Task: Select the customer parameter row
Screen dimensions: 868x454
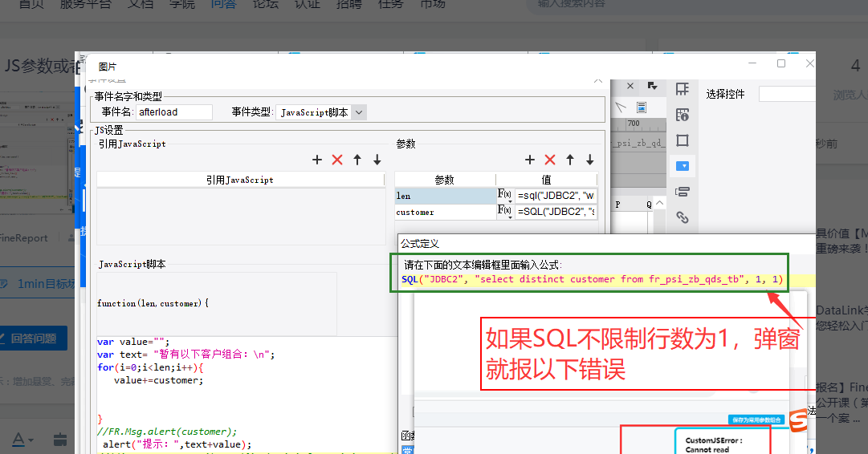Action: click(446, 212)
